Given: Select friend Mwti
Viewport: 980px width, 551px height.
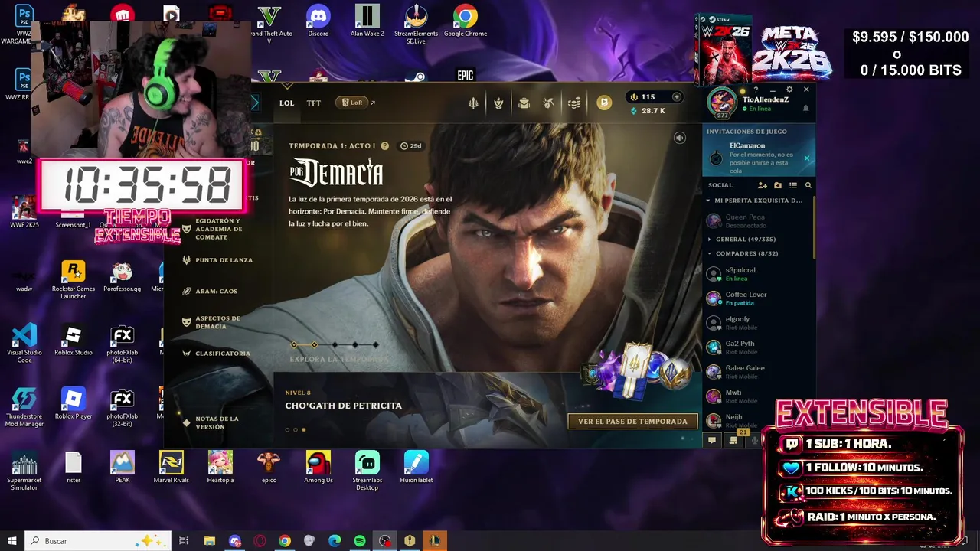Looking at the screenshot, I should point(756,396).
